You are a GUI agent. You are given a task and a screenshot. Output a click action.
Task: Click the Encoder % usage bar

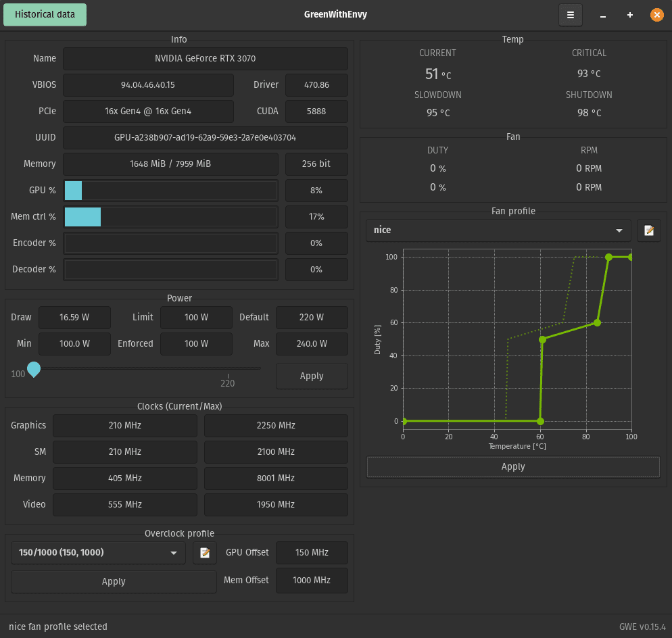(x=170, y=243)
